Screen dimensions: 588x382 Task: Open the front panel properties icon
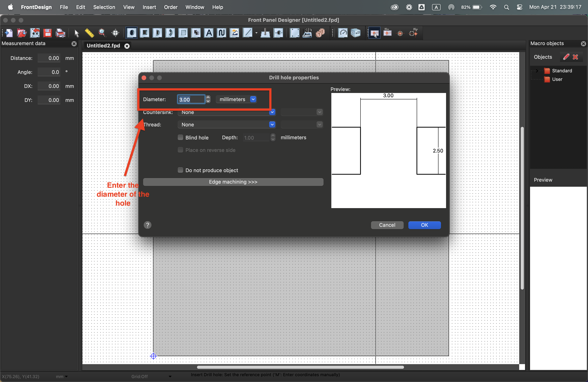pos(295,33)
